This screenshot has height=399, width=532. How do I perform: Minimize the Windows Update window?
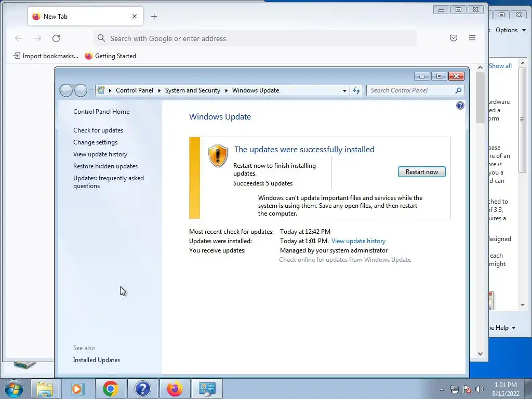click(x=422, y=76)
